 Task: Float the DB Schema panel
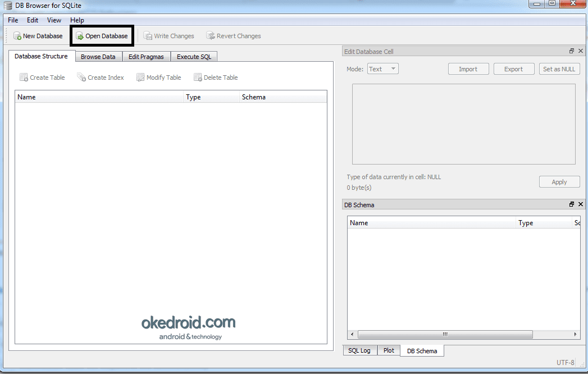[571, 204]
